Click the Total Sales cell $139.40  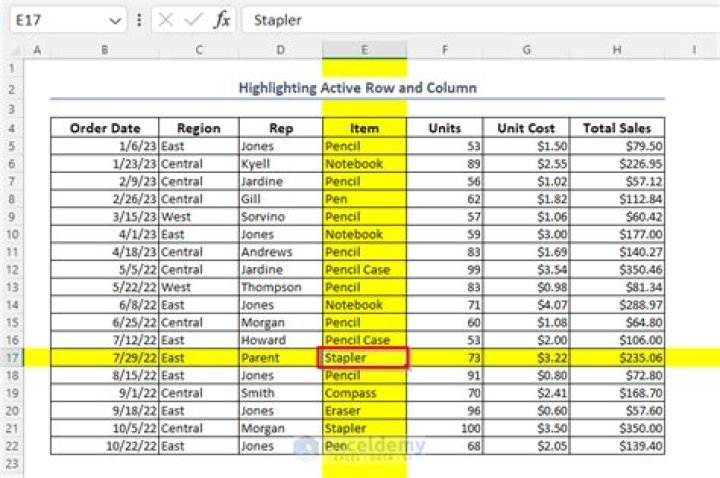coord(617,446)
